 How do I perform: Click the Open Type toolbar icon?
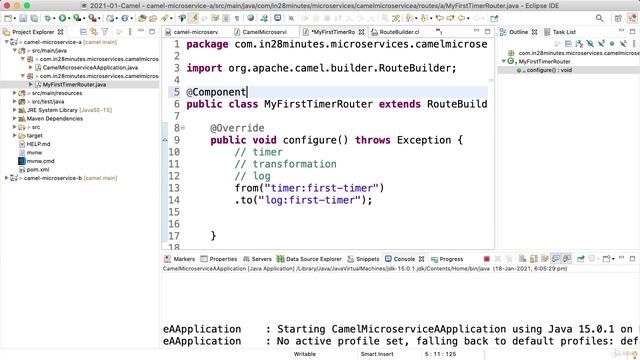(142, 18)
